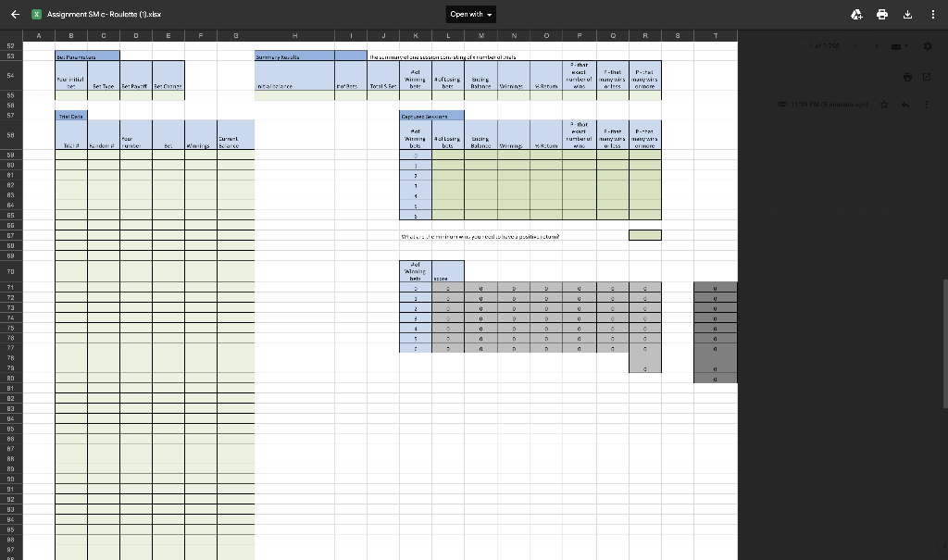Go to older email in Gmail background
Image resolution: width=948 pixels, height=560 pixels.
(x=877, y=46)
